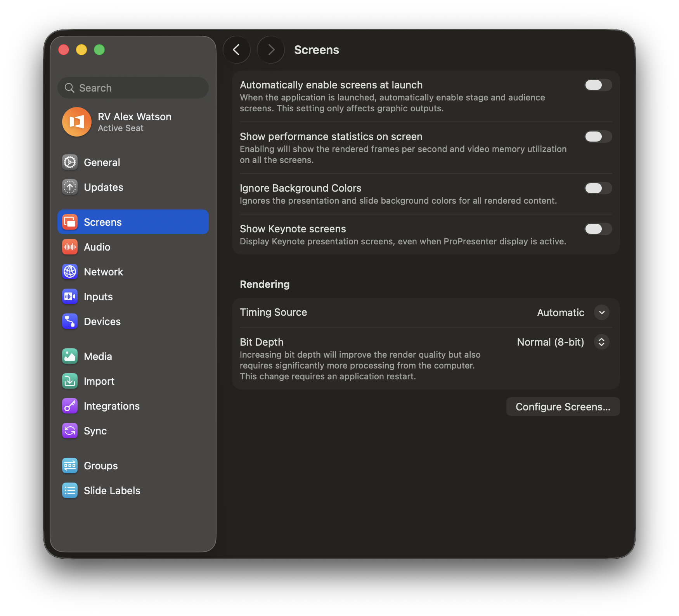Click the Configure Screens... button
The width and height of the screenshot is (679, 616).
click(x=563, y=407)
